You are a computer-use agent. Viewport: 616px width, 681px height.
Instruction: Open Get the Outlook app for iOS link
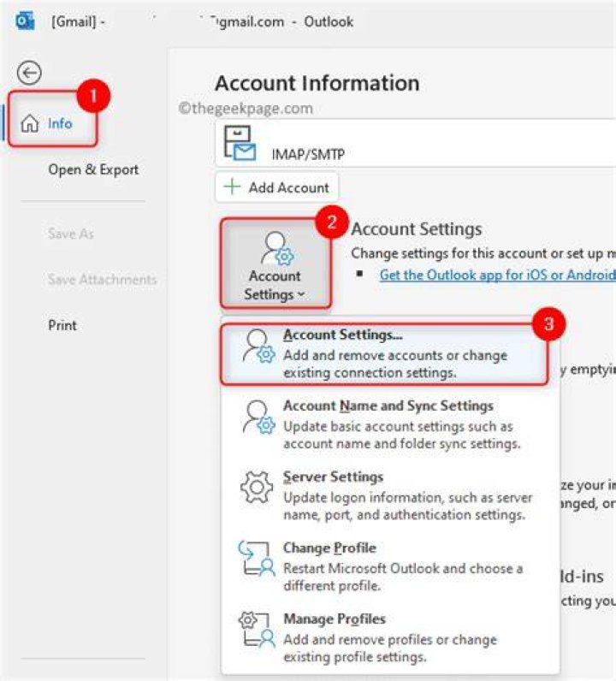tap(497, 275)
